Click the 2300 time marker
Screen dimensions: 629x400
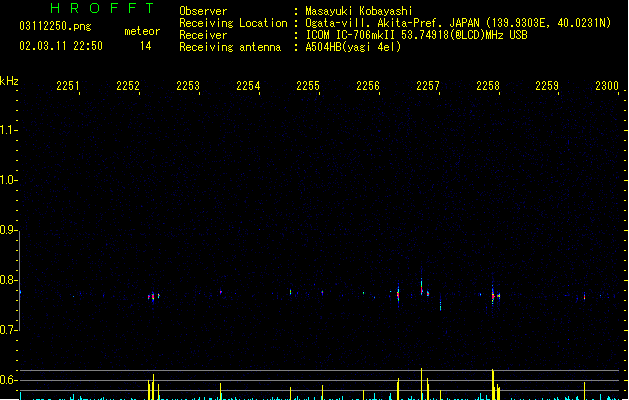pyautogui.click(x=607, y=86)
